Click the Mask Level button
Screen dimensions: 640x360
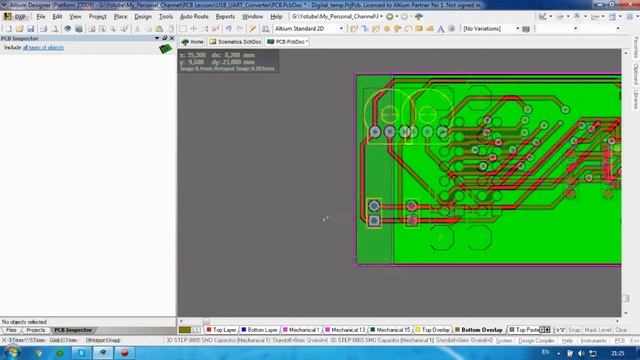click(x=598, y=330)
